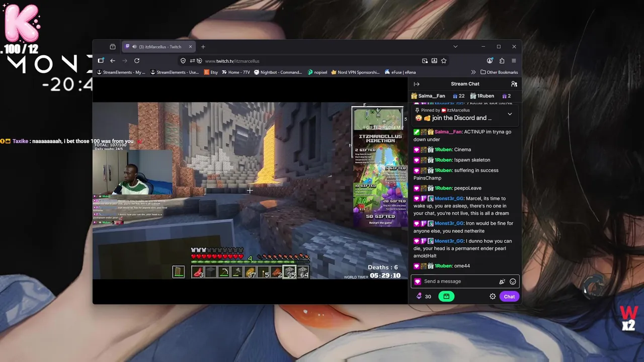
Task: Click 1Ruben in the gifter leaderboard
Action: click(485, 96)
